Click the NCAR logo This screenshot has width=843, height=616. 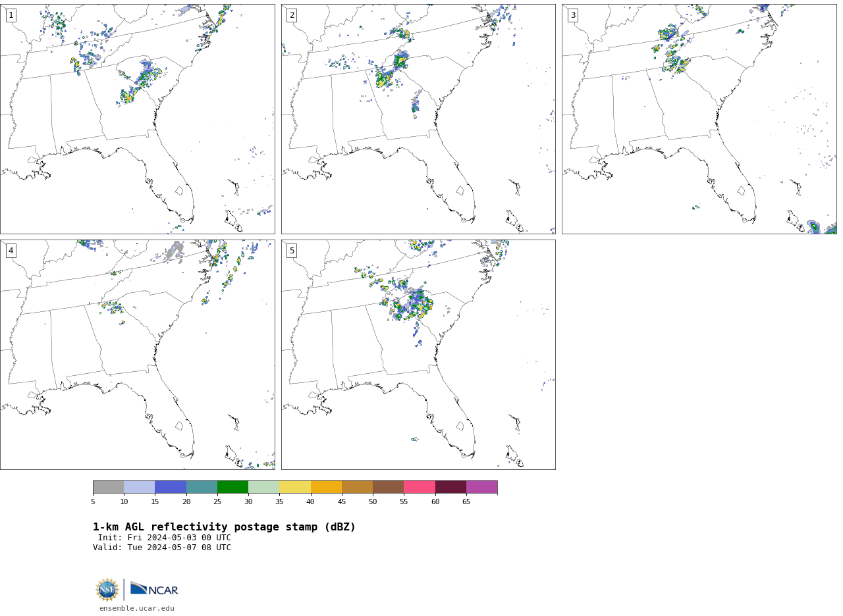(x=154, y=589)
